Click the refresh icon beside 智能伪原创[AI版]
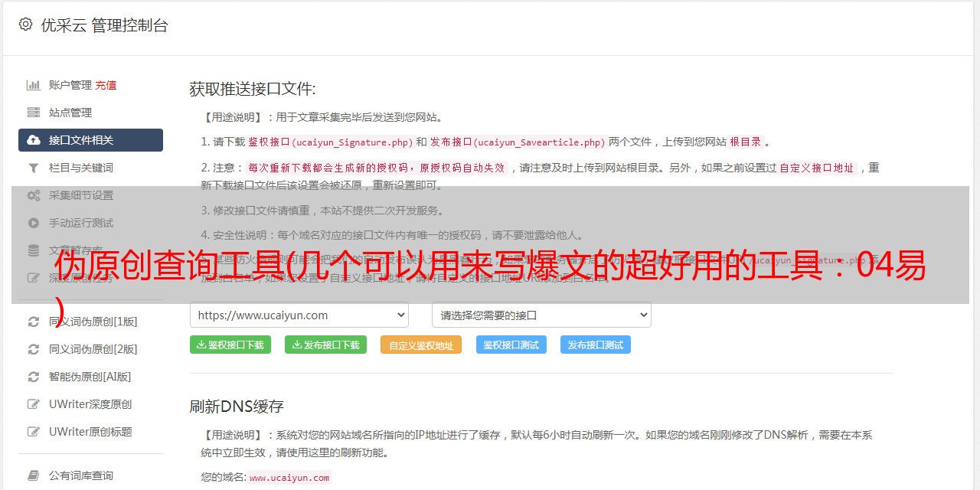This screenshot has height=490, width=980. click(33, 377)
